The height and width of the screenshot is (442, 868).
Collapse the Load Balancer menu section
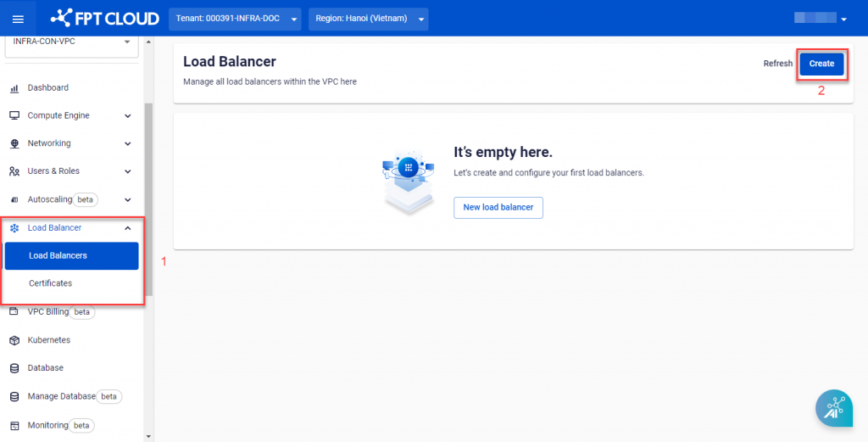click(127, 228)
